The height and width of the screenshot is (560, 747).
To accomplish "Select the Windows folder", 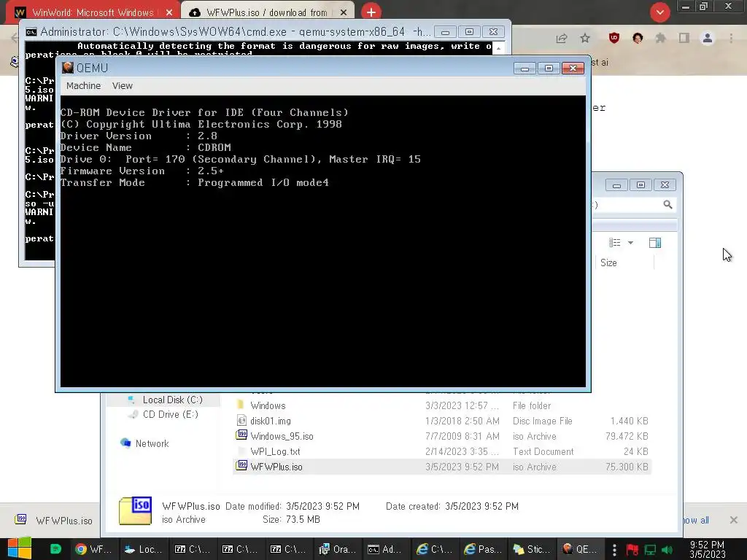I will pos(268,405).
